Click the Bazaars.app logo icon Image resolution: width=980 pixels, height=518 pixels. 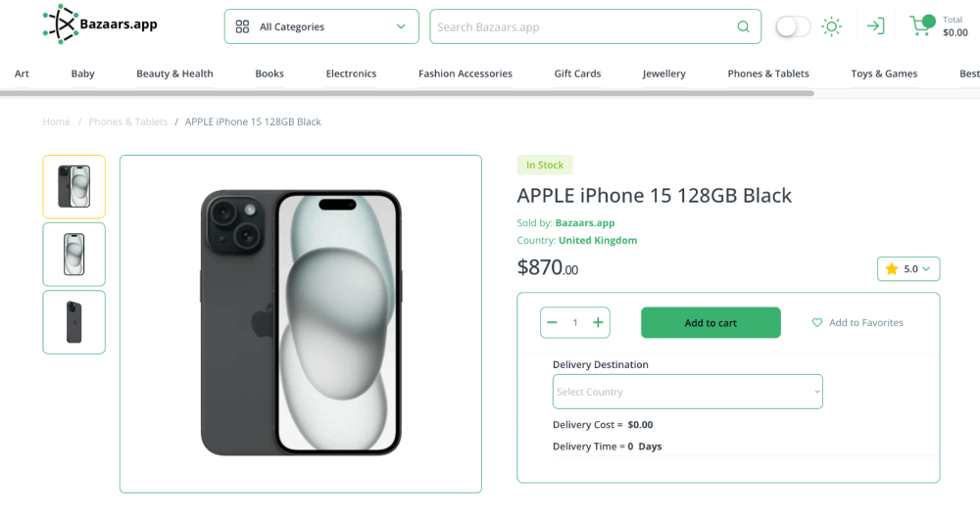pyautogui.click(x=61, y=24)
